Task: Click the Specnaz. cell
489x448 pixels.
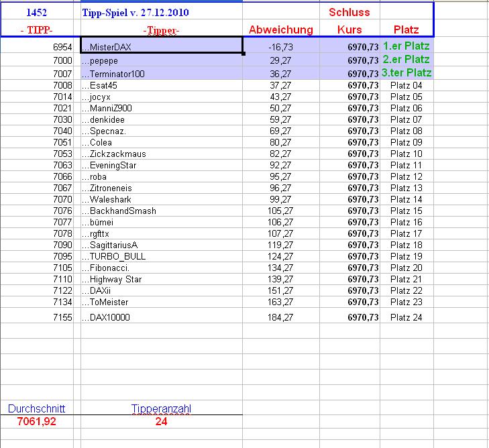Action: coord(162,131)
